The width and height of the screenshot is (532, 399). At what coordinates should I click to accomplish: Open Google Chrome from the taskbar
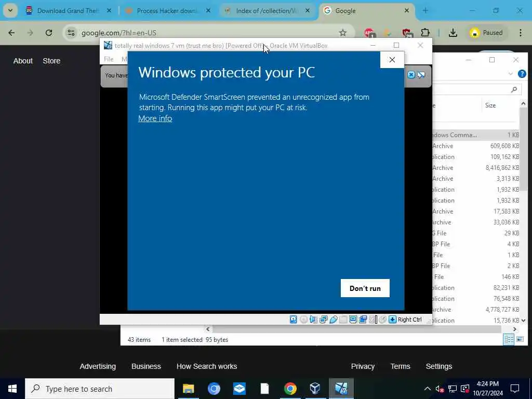click(290, 389)
